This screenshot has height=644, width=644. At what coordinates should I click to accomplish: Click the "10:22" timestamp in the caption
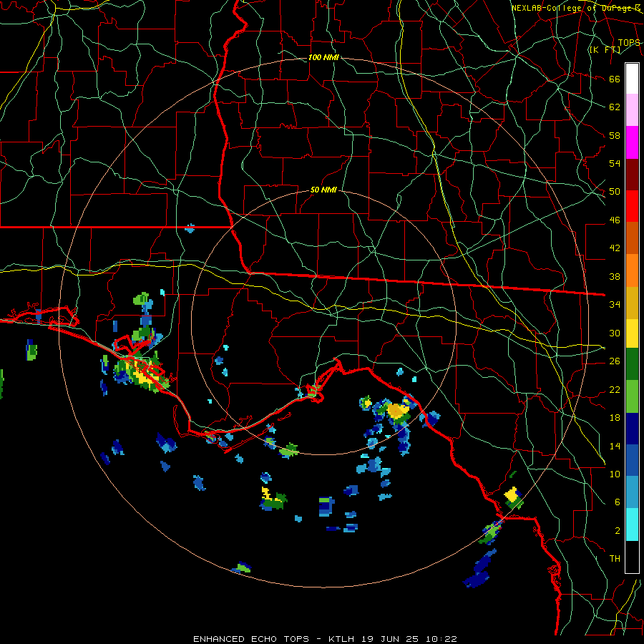[x=441, y=639]
